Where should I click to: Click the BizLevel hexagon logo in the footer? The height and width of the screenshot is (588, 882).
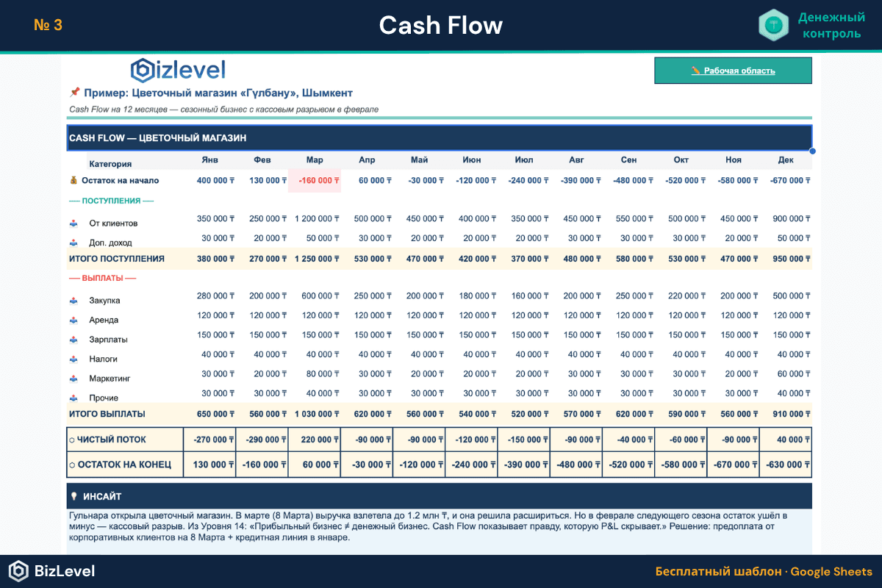20,571
